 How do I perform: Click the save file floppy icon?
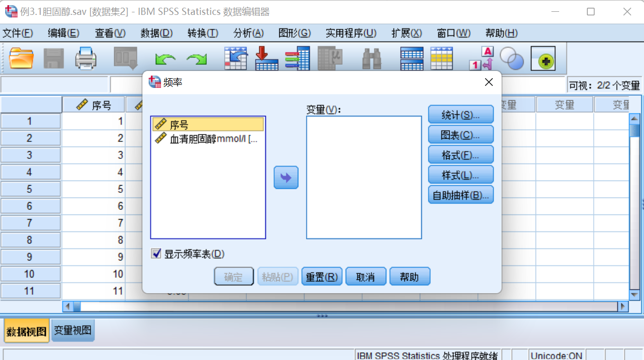tap(53, 58)
